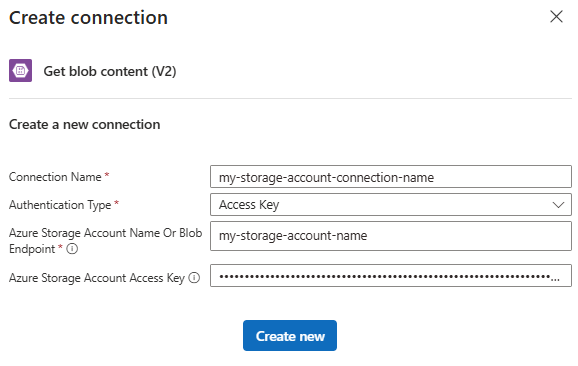Click the Create new button
Screen dimensions: 578x366
290,335
